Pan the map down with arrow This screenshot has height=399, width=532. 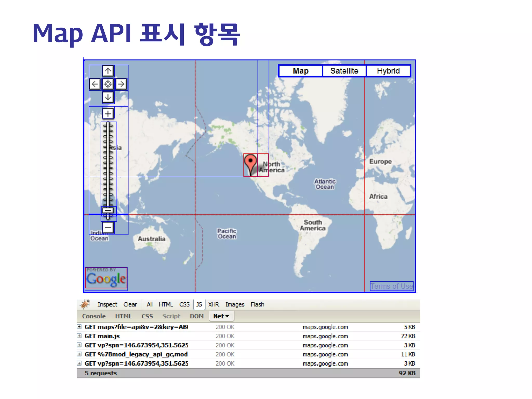click(108, 97)
